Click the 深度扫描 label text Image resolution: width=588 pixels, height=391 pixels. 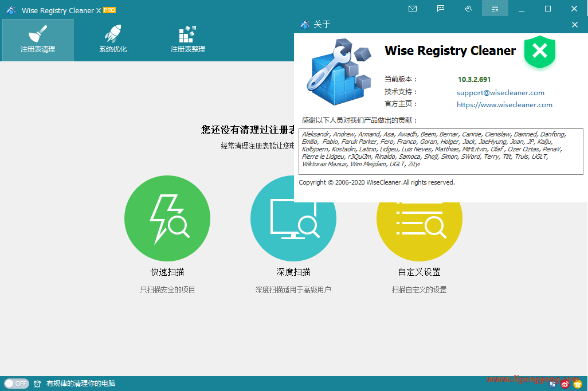(x=293, y=272)
